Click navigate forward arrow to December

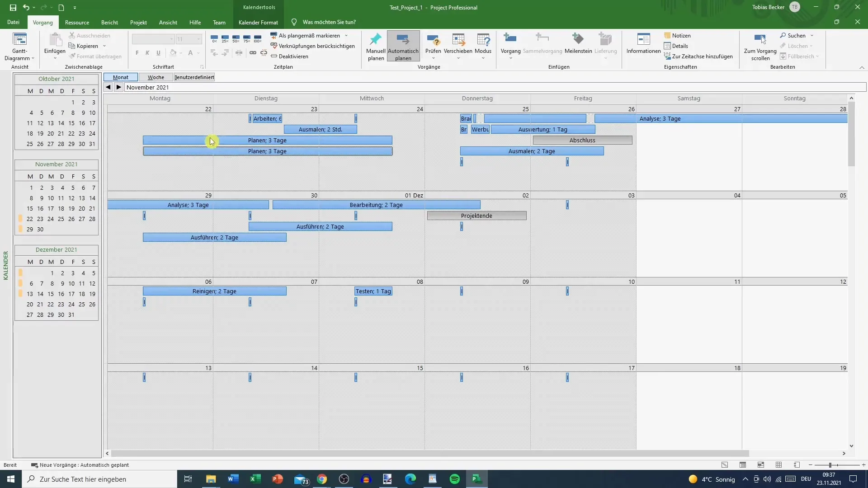118,87
